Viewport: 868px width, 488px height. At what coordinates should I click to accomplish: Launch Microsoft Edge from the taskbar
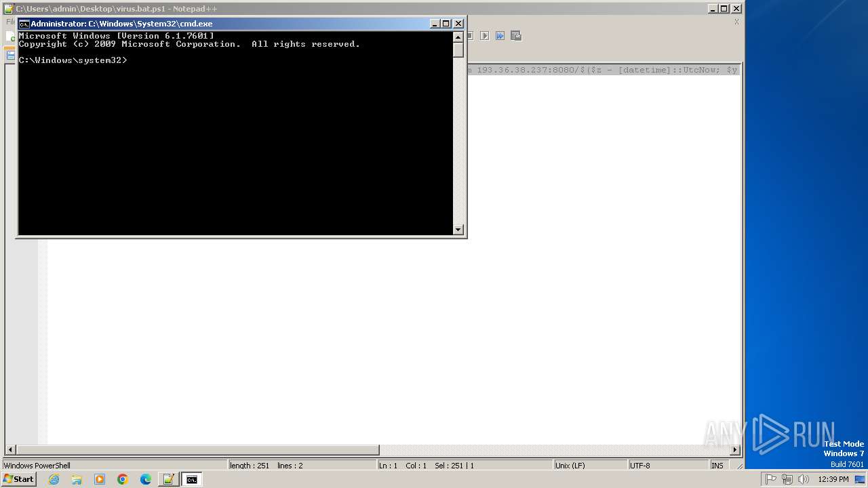coord(146,479)
